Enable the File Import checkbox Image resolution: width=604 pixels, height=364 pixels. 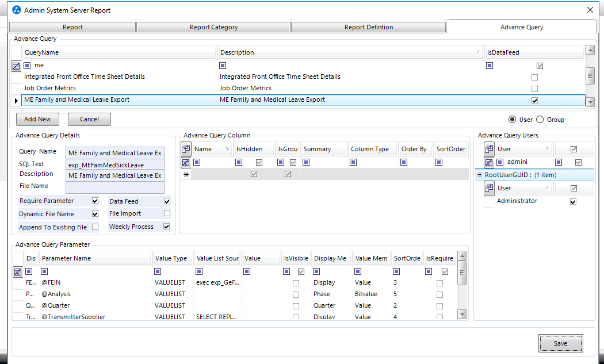pos(167,214)
